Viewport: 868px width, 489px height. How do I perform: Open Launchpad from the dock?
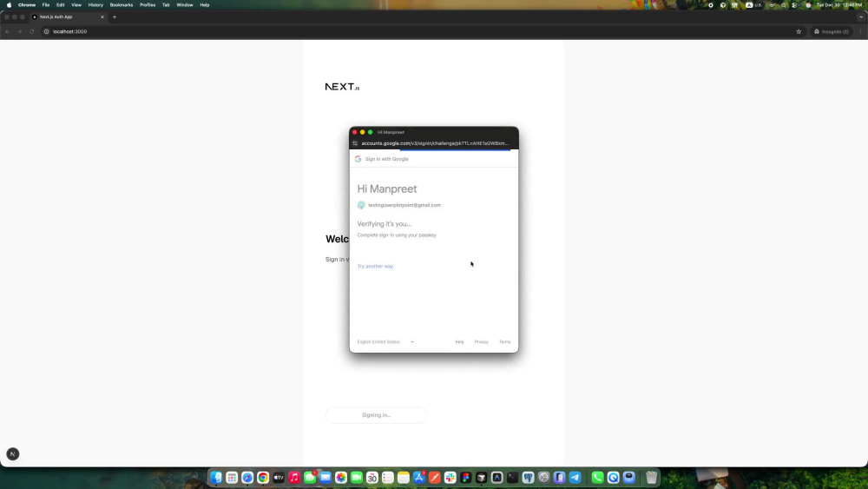(232, 478)
